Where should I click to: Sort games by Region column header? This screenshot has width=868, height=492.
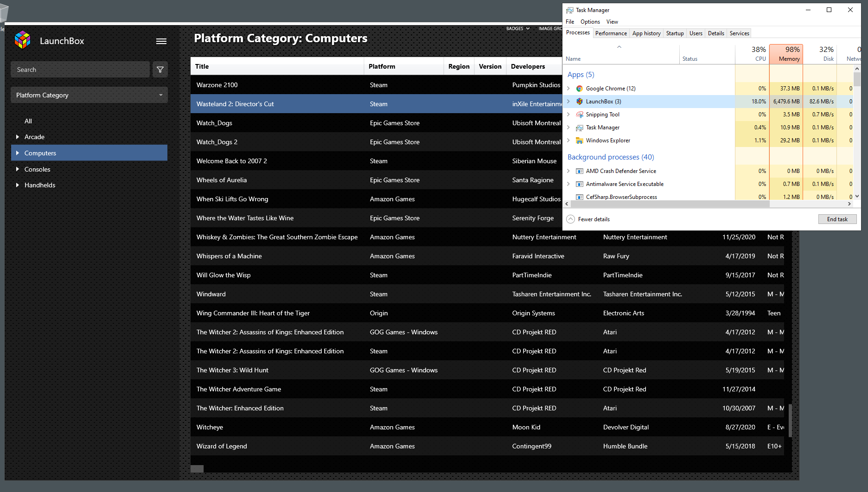coord(459,66)
